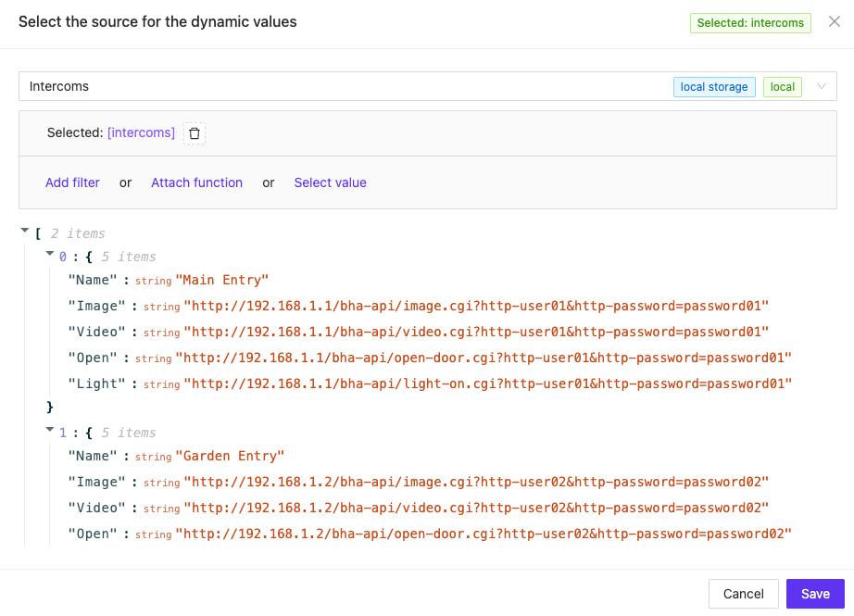854x616 pixels.
Task: Open the Add filter option
Action: click(72, 182)
